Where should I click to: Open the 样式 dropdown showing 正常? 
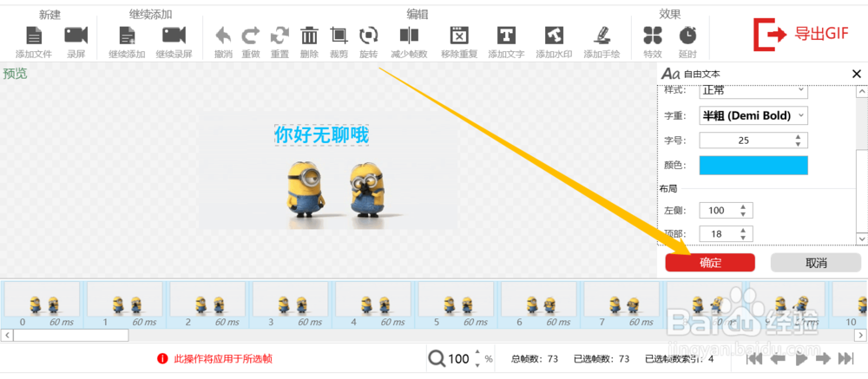(753, 91)
